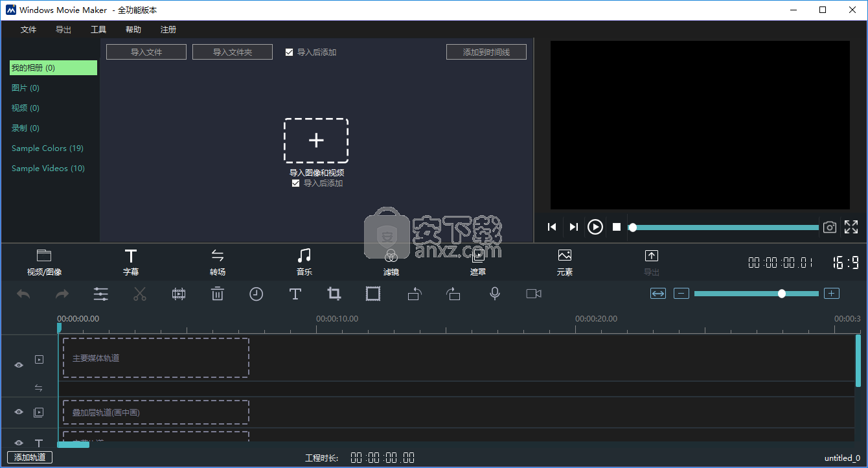Open the 转场 transitions panel
The image size is (868, 468).
218,263
